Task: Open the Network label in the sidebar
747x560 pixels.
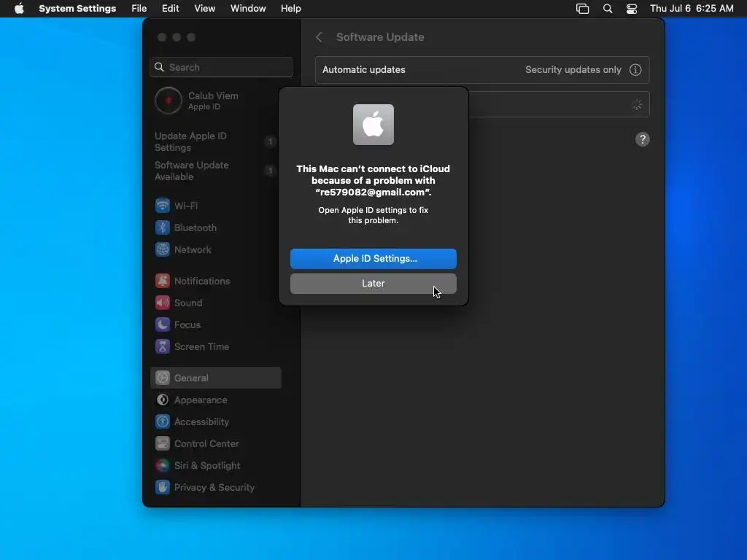Action: pyautogui.click(x=193, y=249)
